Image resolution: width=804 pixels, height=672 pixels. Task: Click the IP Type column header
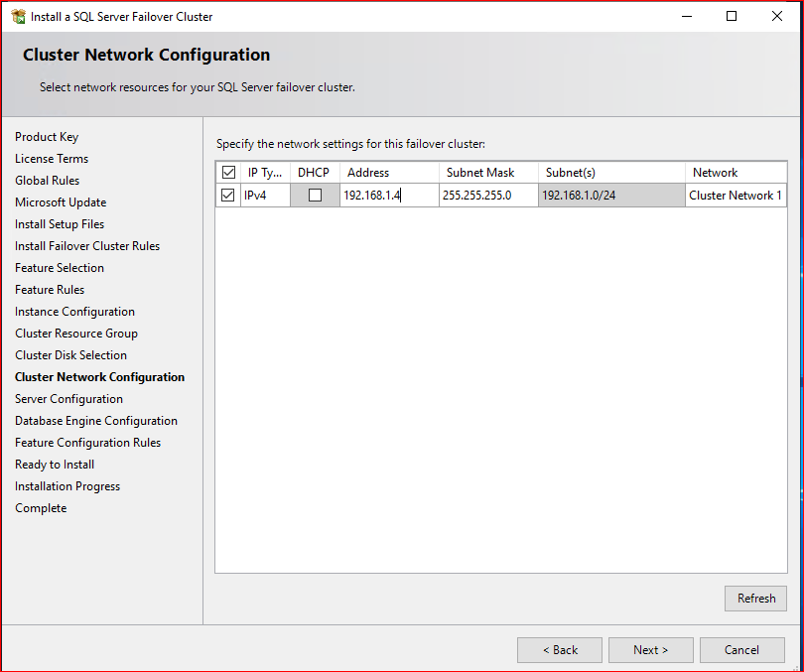[x=266, y=173]
